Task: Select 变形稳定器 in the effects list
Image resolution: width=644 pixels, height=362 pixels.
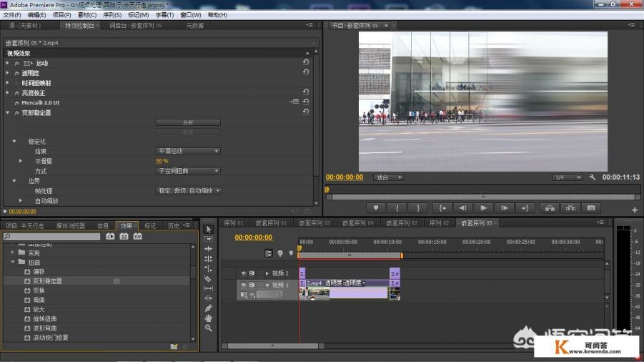Action: click(x=48, y=281)
